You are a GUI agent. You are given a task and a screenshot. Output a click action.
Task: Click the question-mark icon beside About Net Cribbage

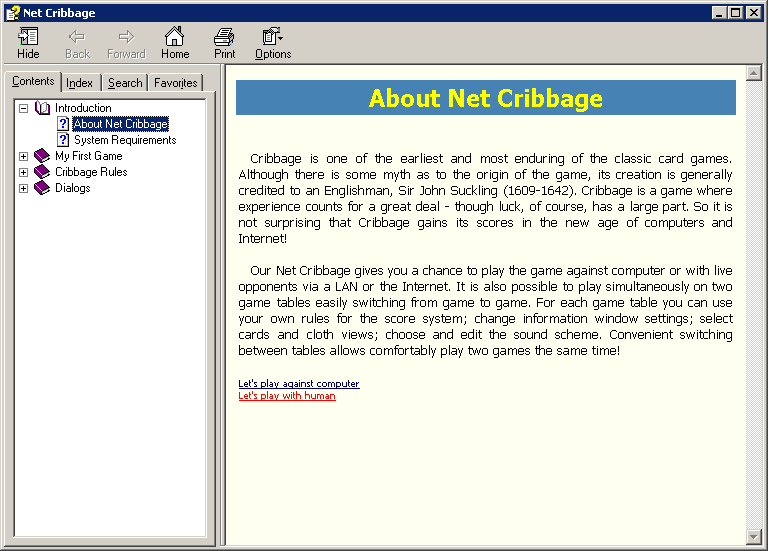pyautogui.click(x=63, y=124)
